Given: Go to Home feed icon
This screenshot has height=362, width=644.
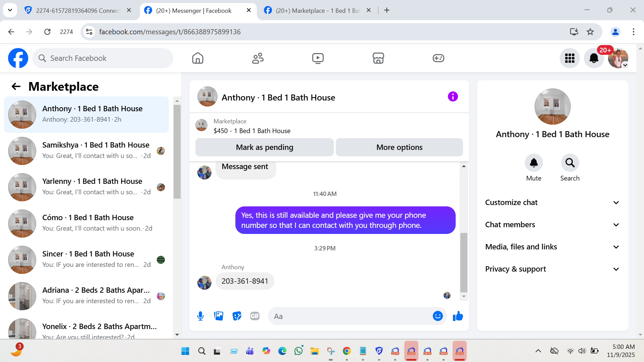Looking at the screenshot, I should pos(198,58).
